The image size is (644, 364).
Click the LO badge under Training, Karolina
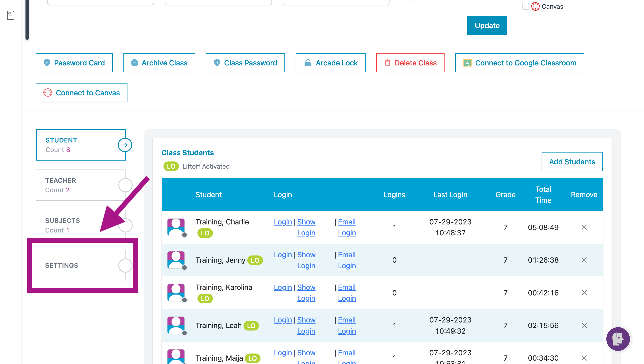pos(205,299)
